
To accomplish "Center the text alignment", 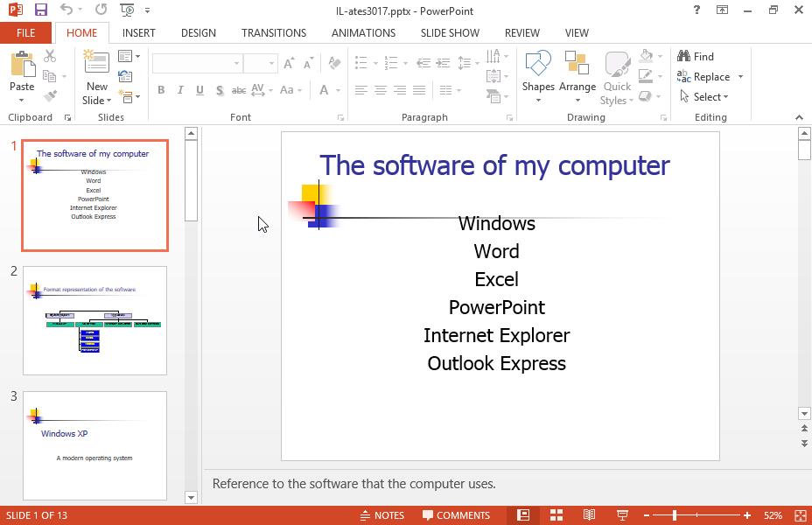I will 381,90.
